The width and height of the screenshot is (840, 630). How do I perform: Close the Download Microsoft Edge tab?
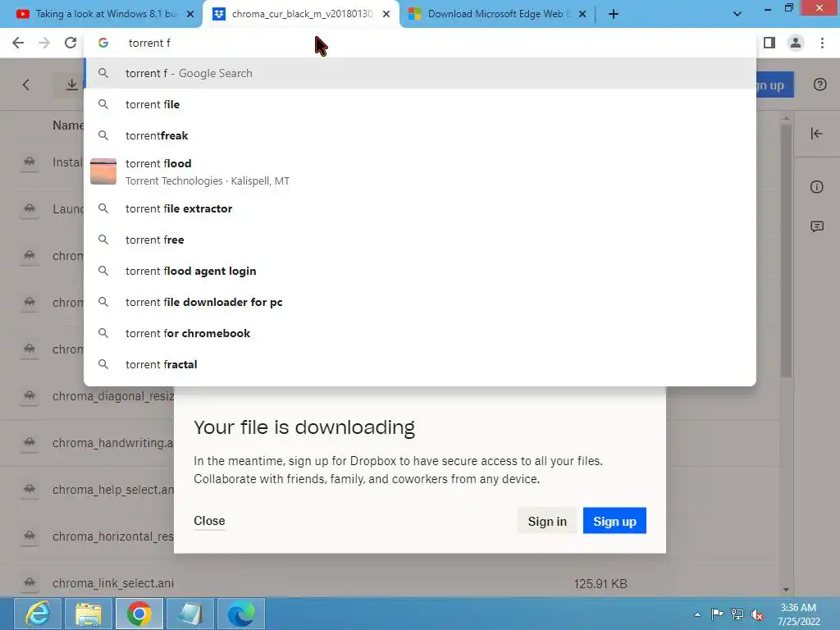(x=582, y=14)
